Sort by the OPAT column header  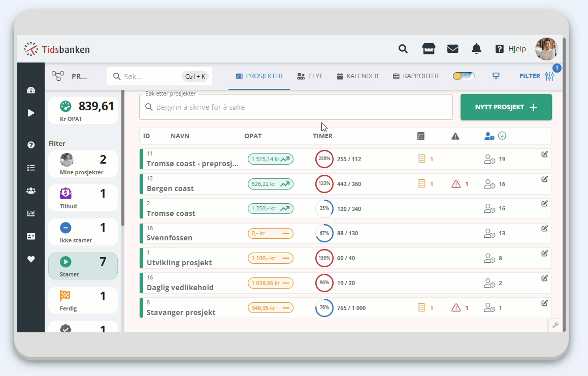pos(253,136)
